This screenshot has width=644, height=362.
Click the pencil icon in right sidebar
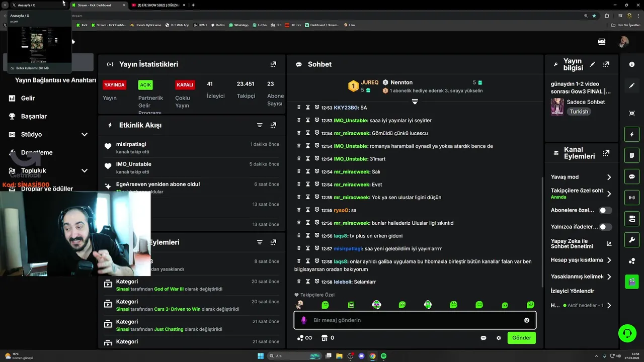(x=632, y=85)
